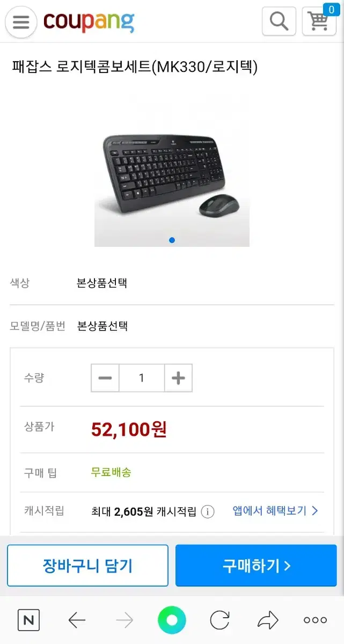Image resolution: width=344 pixels, height=644 pixels.
Task: Click the quantity number field
Action: (142, 378)
